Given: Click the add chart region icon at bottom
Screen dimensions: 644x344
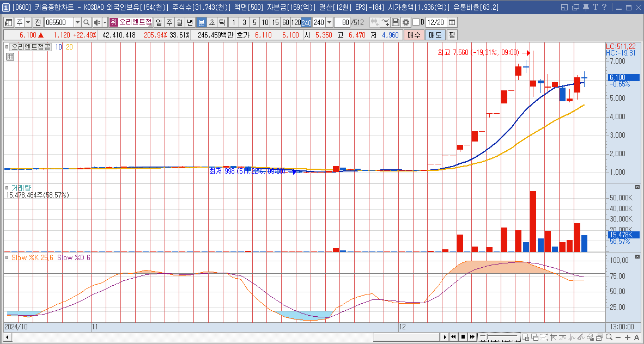Looking at the screenshot, I should tap(525, 337).
